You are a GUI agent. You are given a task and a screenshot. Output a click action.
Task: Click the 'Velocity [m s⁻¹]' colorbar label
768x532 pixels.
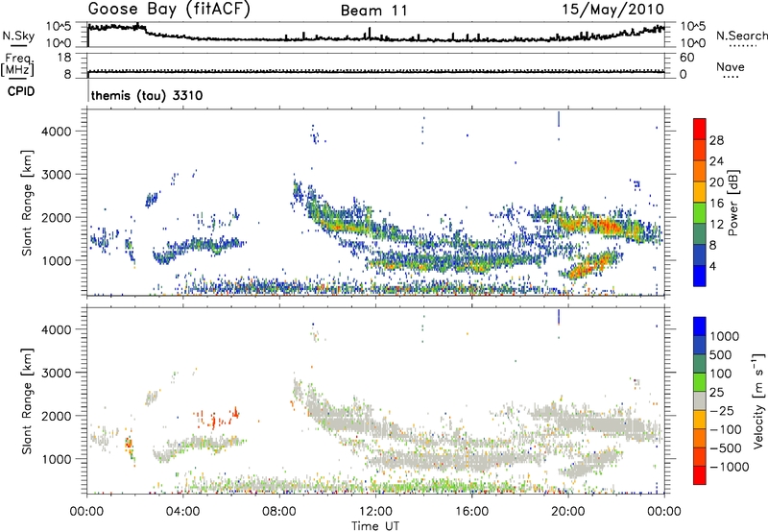758,400
